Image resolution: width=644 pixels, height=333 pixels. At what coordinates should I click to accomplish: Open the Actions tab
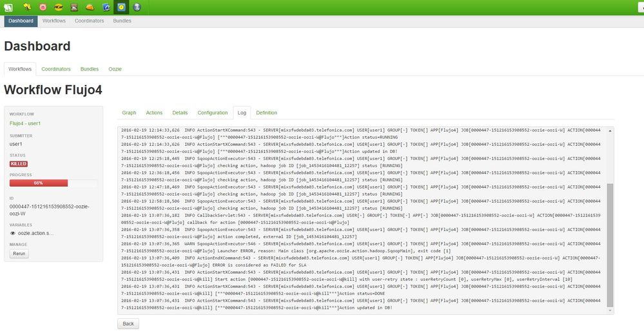point(154,113)
